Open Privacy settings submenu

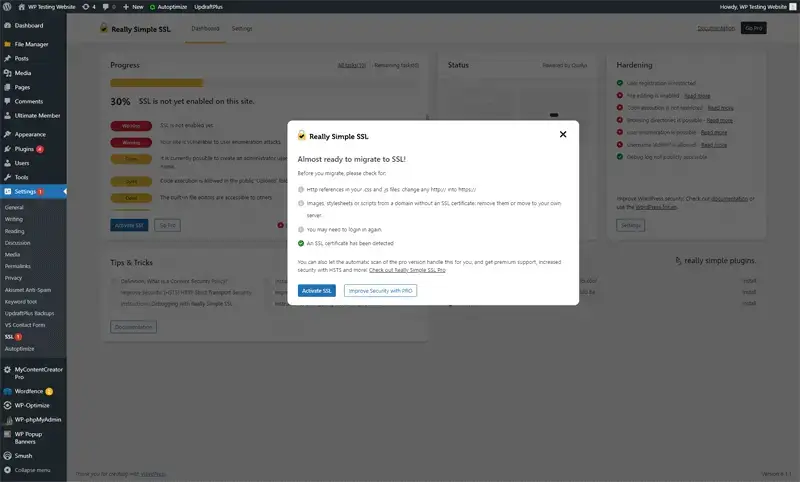[x=13, y=278]
